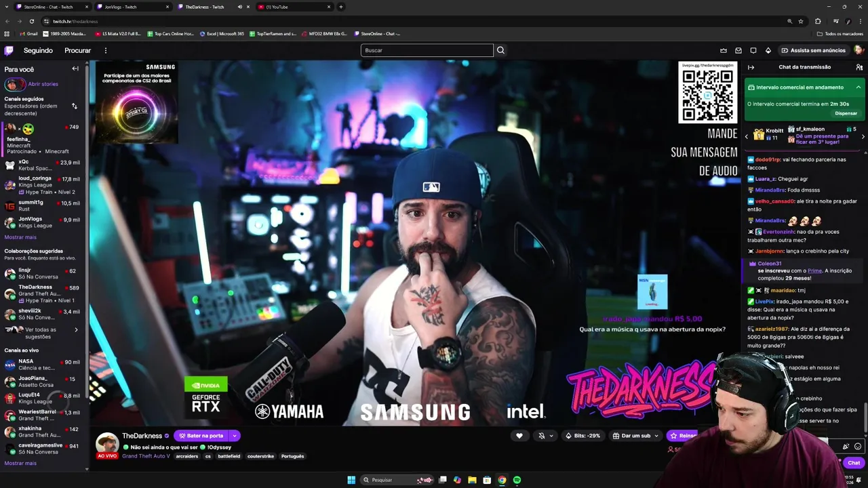Collapse the stream chat panel arrow
Screen dimensions: 868x488
[751, 67]
